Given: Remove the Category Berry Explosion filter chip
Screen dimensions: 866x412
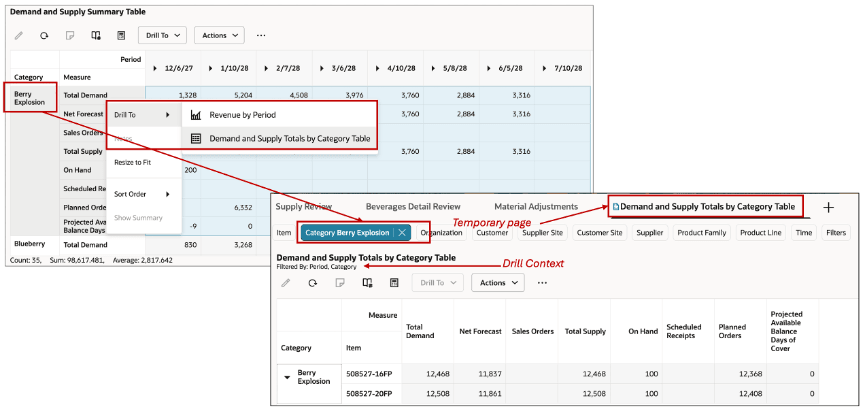Looking at the screenshot, I should [x=402, y=233].
